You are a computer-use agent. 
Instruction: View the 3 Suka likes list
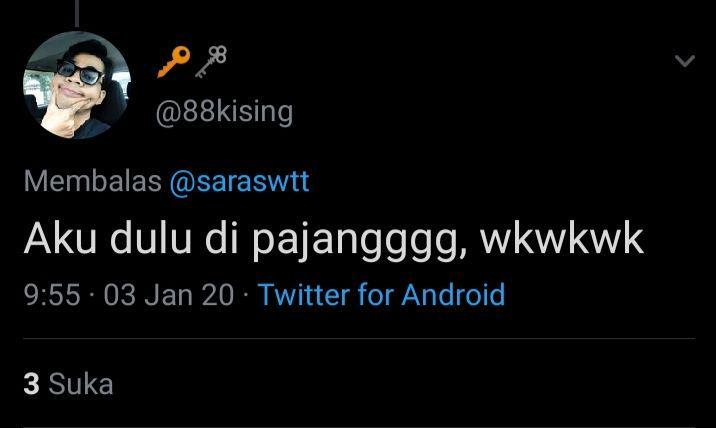[x=68, y=384]
